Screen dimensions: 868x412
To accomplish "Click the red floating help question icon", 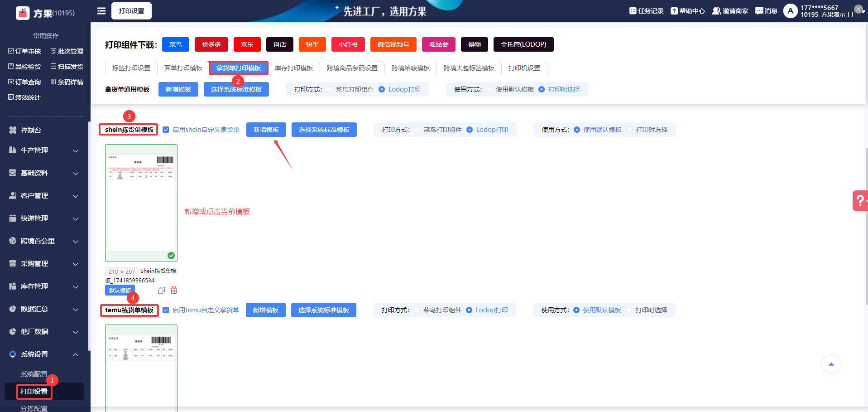I will (860, 201).
